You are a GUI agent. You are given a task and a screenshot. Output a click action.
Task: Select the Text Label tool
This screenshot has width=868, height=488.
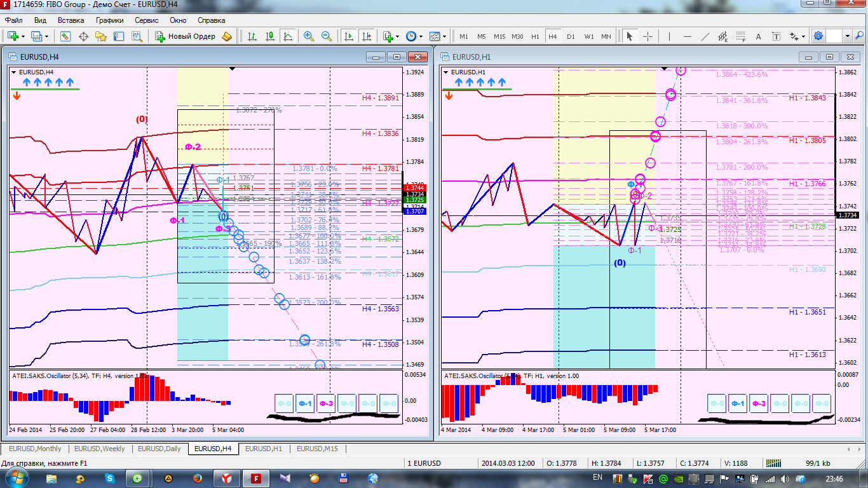click(x=776, y=36)
